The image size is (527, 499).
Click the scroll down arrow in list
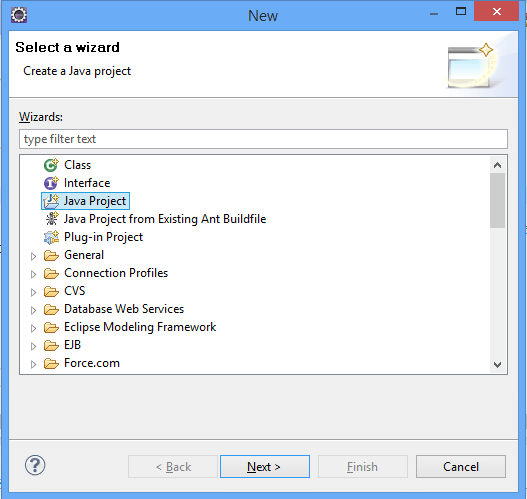497,365
